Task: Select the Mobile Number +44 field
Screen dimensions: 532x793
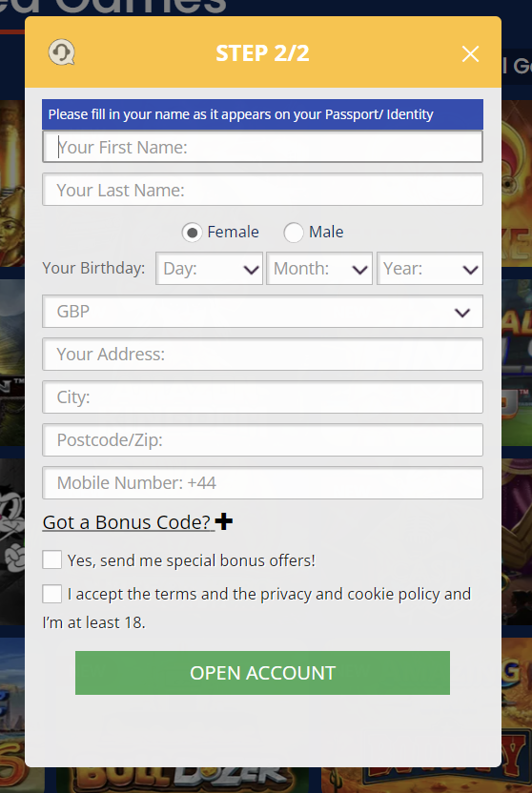Action: (x=262, y=483)
